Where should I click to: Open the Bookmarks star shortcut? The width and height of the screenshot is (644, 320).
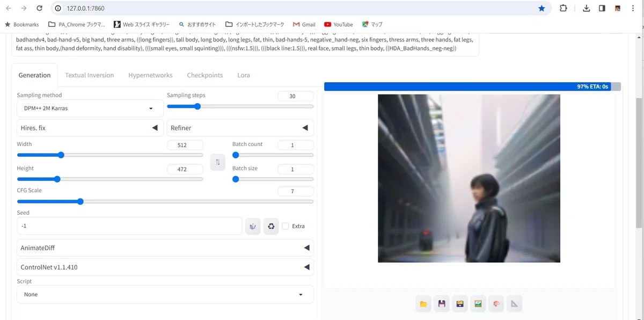22,24
